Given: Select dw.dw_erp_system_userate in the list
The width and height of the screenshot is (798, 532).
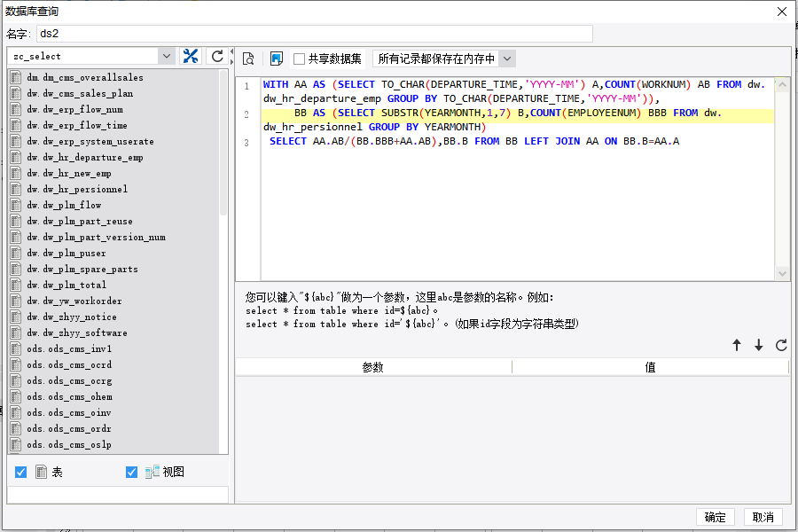Looking at the screenshot, I should point(90,142).
